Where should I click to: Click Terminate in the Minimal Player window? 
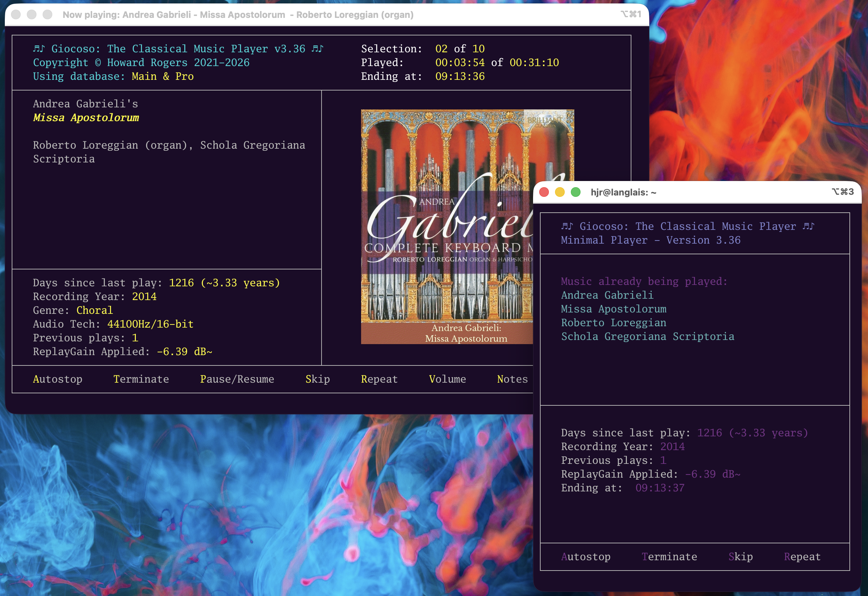(669, 556)
